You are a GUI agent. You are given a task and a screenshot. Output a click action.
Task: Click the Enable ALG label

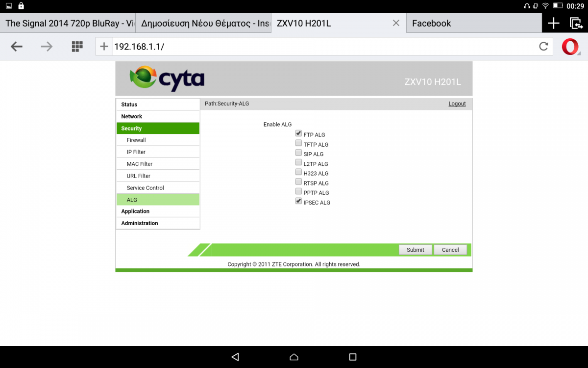(x=277, y=125)
